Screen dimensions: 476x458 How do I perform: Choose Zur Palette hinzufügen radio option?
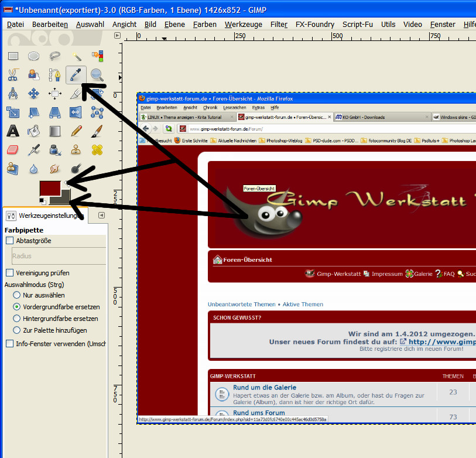(17, 330)
